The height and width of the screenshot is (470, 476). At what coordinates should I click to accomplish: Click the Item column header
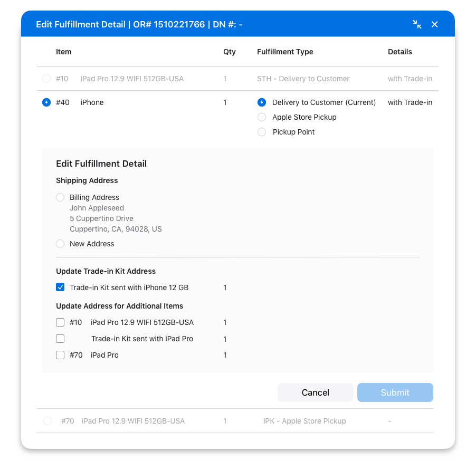[64, 52]
